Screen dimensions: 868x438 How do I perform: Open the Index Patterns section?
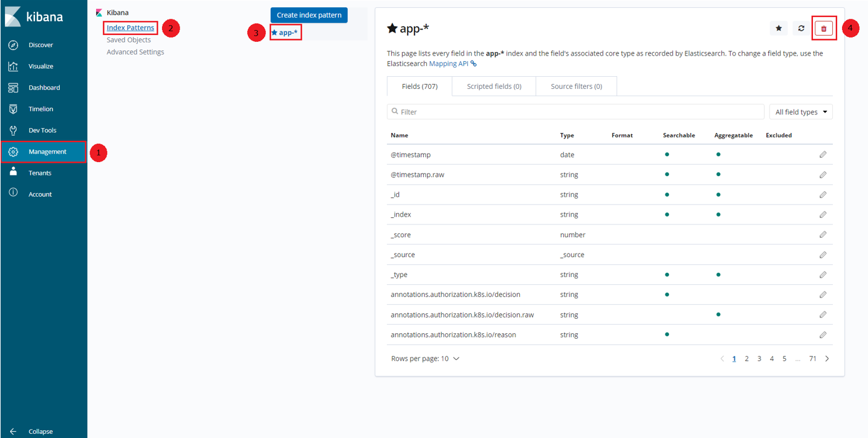point(131,28)
